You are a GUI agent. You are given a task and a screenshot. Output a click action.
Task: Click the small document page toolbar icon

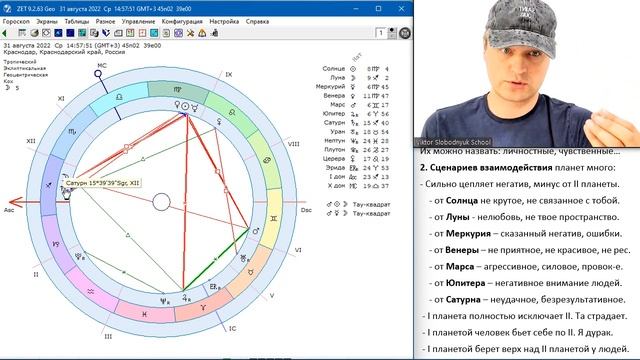[166, 33]
